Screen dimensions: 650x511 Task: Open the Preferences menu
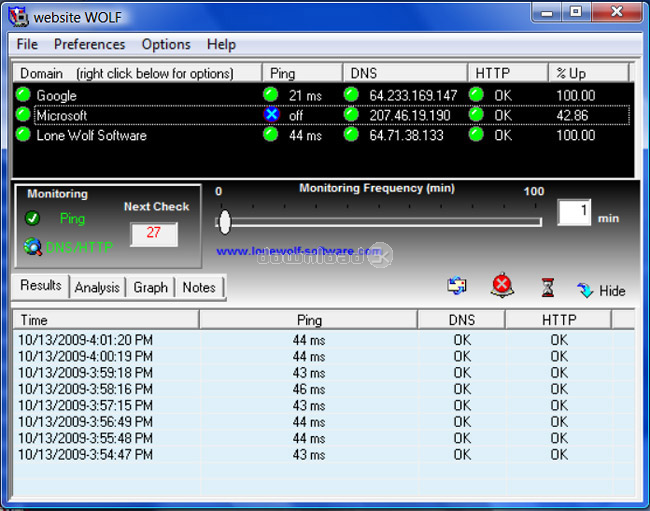click(90, 44)
